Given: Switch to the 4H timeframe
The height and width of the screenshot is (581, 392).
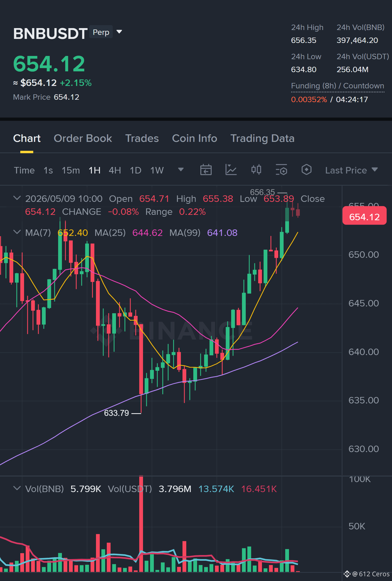Looking at the screenshot, I should click(x=115, y=170).
